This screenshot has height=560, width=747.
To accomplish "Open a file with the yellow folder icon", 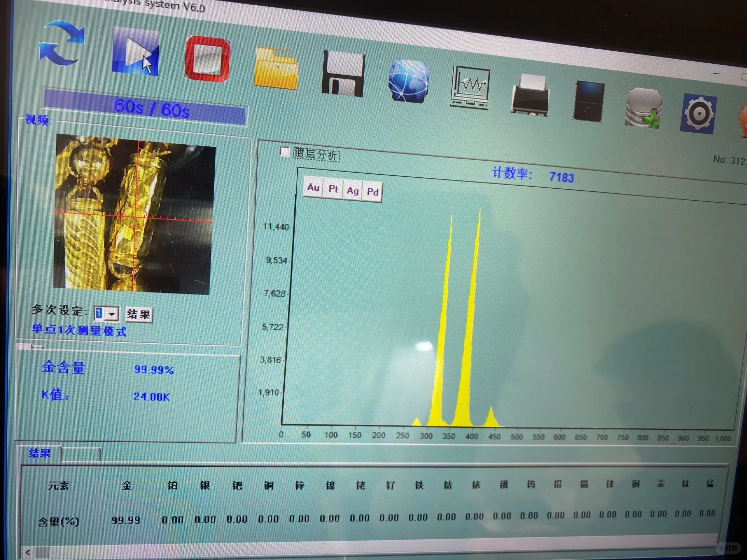I will tap(276, 68).
